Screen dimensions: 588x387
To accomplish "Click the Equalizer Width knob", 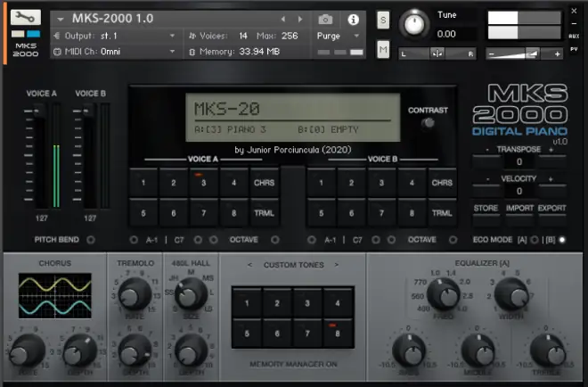I will click(511, 295).
